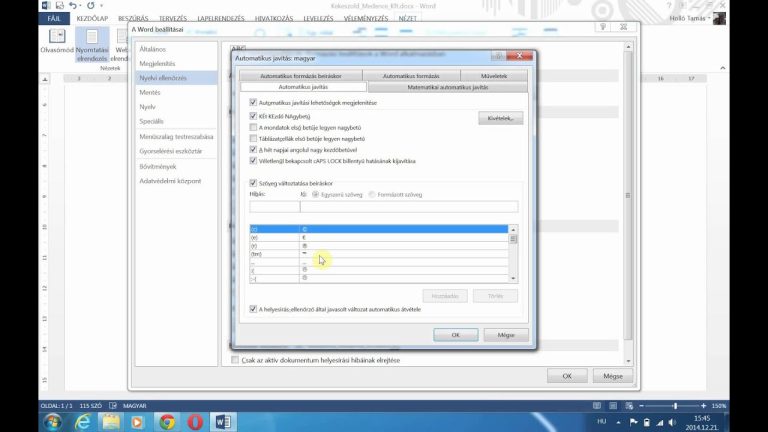Click the Hibás input field
This screenshot has width=768, height=432.
[274, 207]
